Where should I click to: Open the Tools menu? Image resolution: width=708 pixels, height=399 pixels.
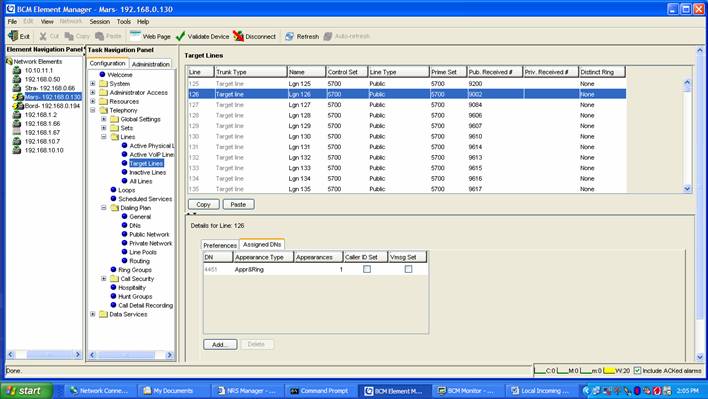click(123, 21)
